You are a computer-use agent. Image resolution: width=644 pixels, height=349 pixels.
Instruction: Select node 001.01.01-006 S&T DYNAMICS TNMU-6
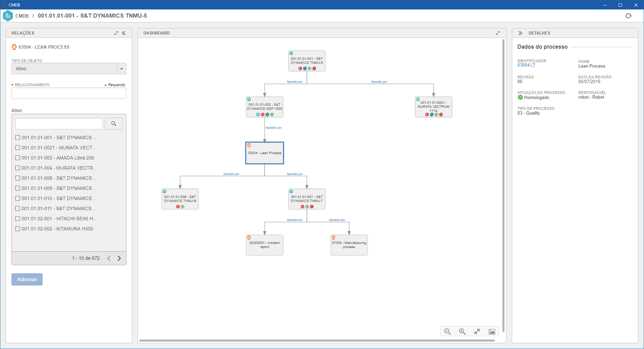(180, 199)
